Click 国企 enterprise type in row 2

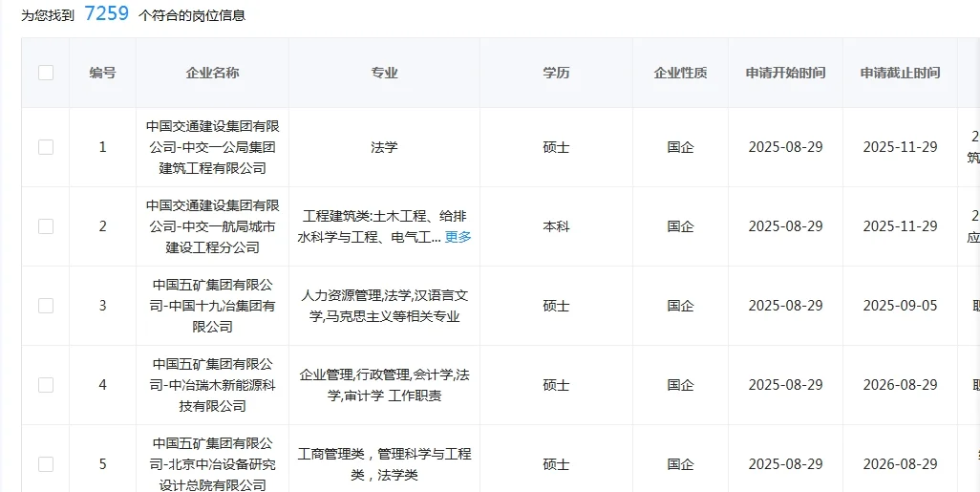click(x=681, y=226)
